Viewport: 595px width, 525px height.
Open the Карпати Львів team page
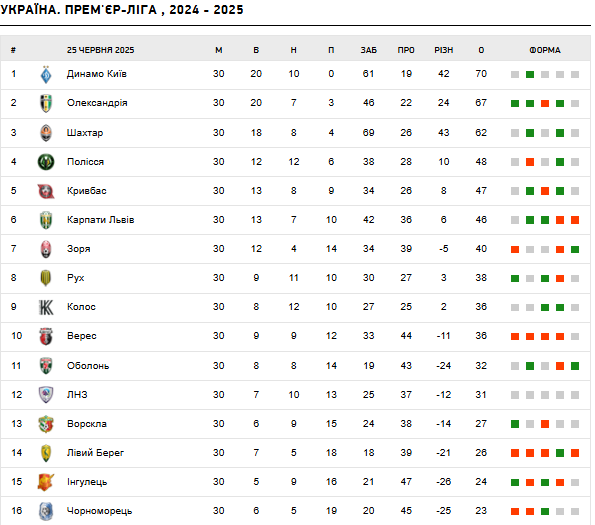(101, 220)
